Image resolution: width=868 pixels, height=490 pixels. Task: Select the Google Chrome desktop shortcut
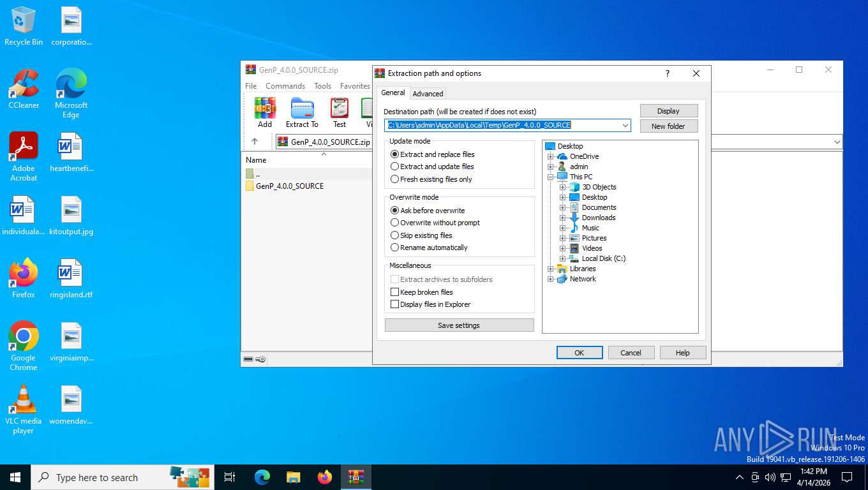[24, 346]
